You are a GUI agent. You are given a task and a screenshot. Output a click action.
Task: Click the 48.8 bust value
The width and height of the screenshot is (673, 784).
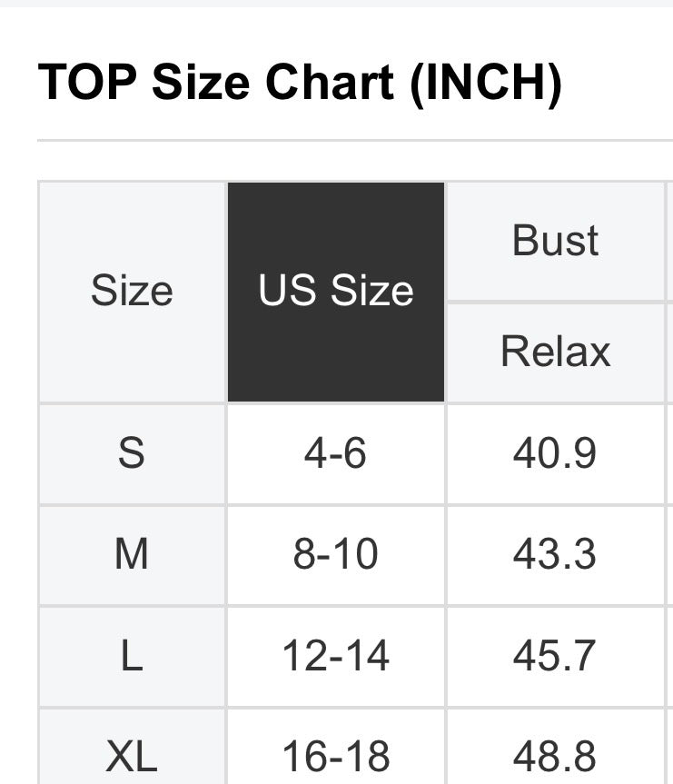(555, 755)
